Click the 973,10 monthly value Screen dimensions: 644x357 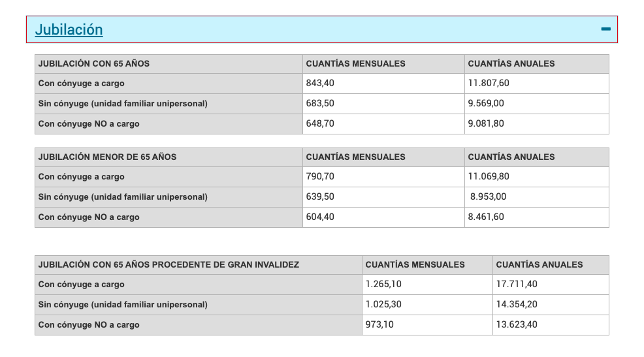coord(379,324)
